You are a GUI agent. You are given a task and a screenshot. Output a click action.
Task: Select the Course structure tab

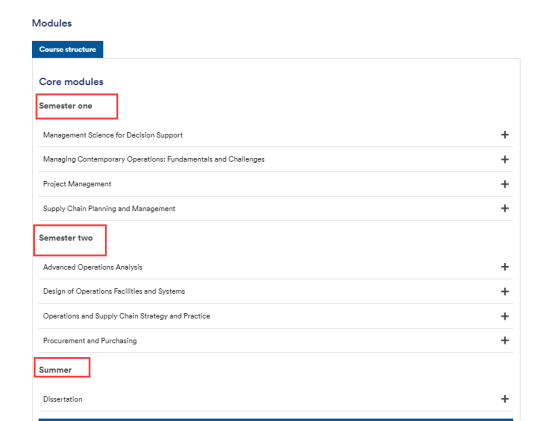coord(67,49)
